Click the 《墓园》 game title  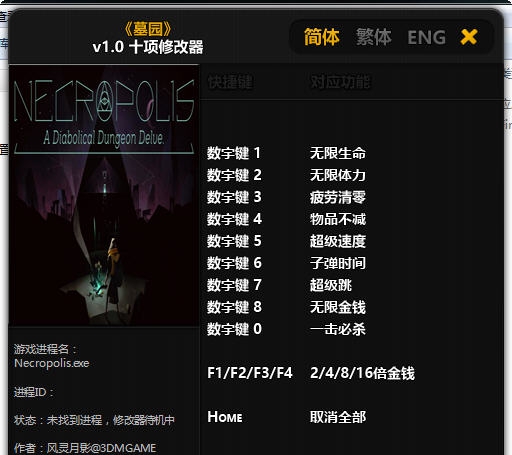(x=148, y=29)
